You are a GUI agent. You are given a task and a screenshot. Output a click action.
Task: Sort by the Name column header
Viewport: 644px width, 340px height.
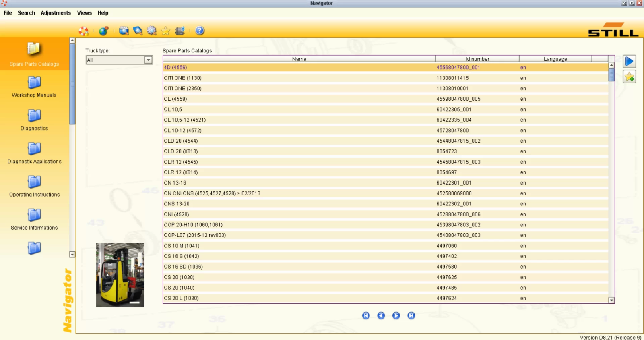point(299,59)
